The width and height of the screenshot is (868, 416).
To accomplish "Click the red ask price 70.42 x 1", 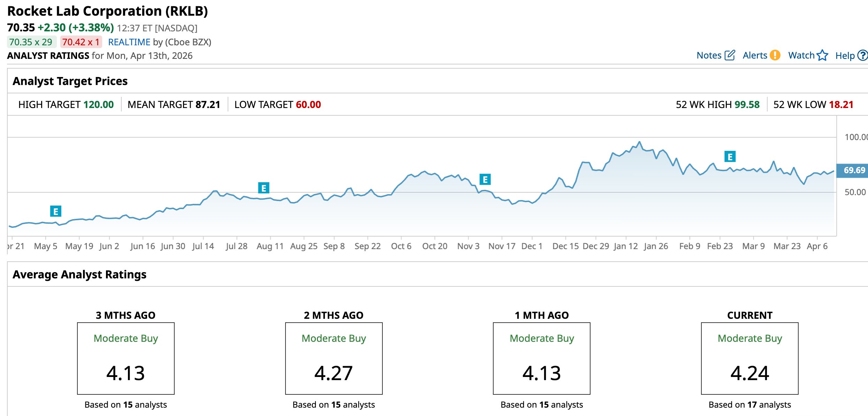I will pos(81,42).
